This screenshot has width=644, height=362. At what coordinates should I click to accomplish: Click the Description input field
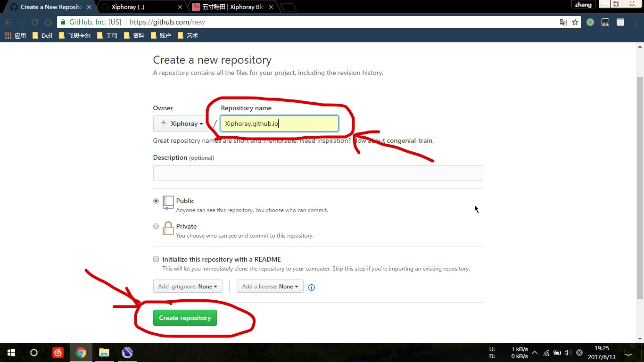click(318, 173)
